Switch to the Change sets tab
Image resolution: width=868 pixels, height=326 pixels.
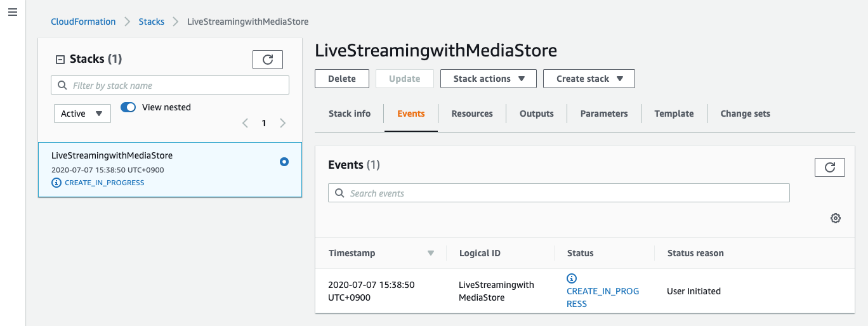(x=745, y=114)
